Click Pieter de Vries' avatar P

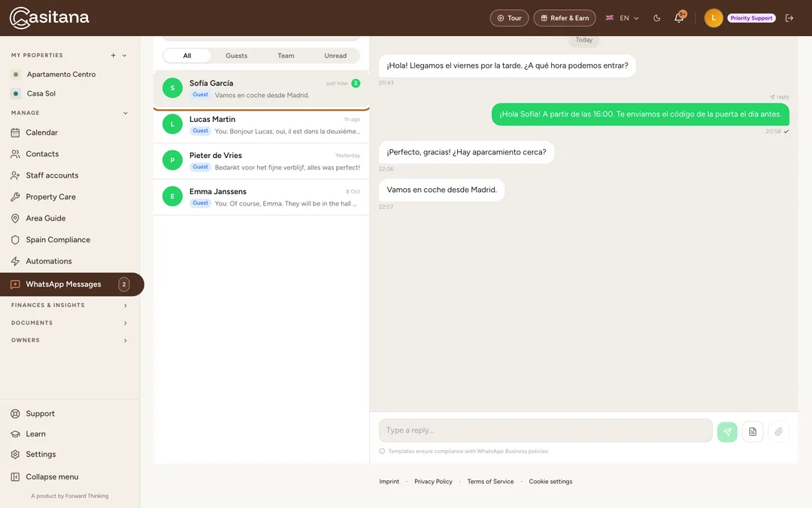[172, 160]
